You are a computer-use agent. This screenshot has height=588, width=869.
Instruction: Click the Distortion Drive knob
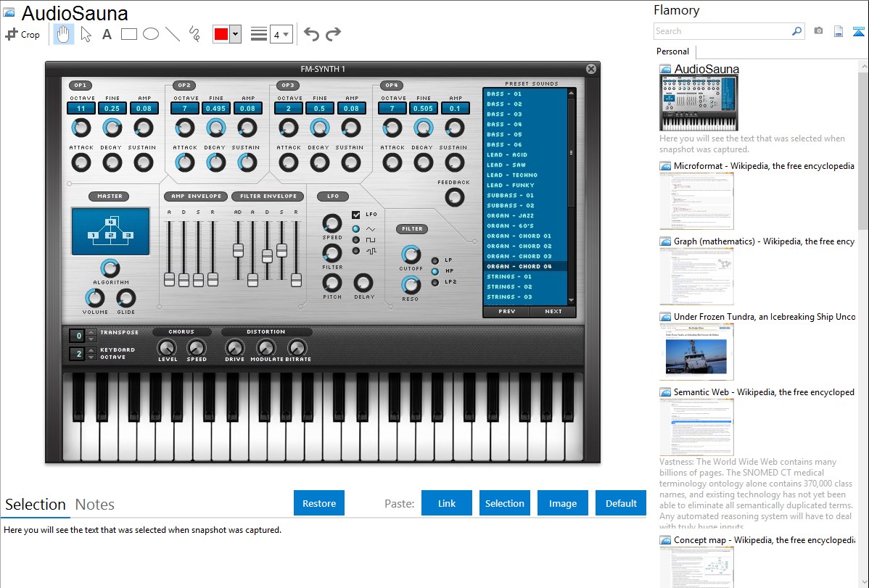(234, 347)
